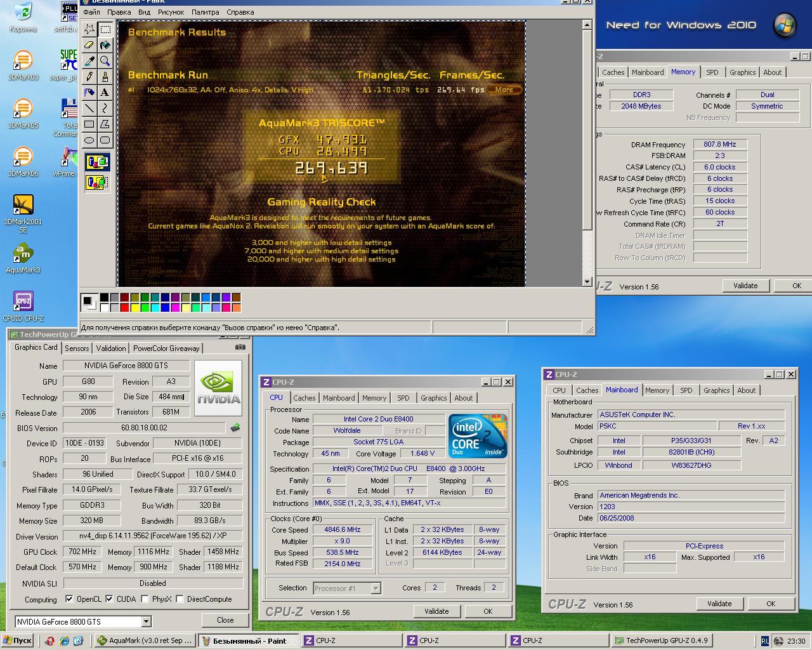The width and height of the screenshot is (812, 650).
Task: Open 3DMark05 desktop shortcut
Action: tap(23, 114)
